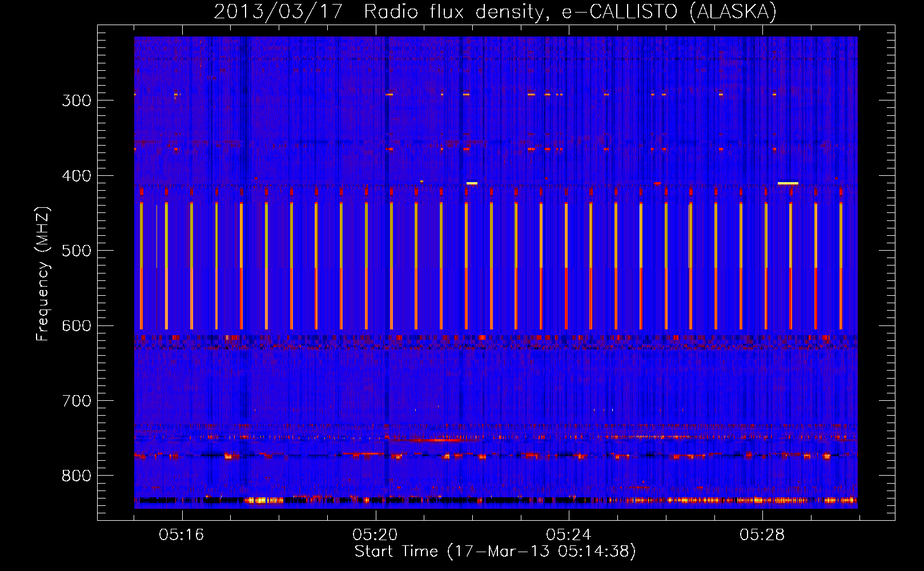This screenshot has width=924, height=571.
Task: Select the 400 frequency tick label
Action: point(77,176)
